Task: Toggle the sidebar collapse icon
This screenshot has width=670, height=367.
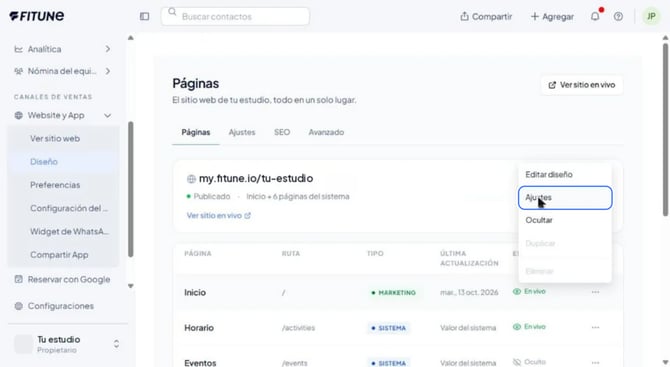Action: coord(144,16)
